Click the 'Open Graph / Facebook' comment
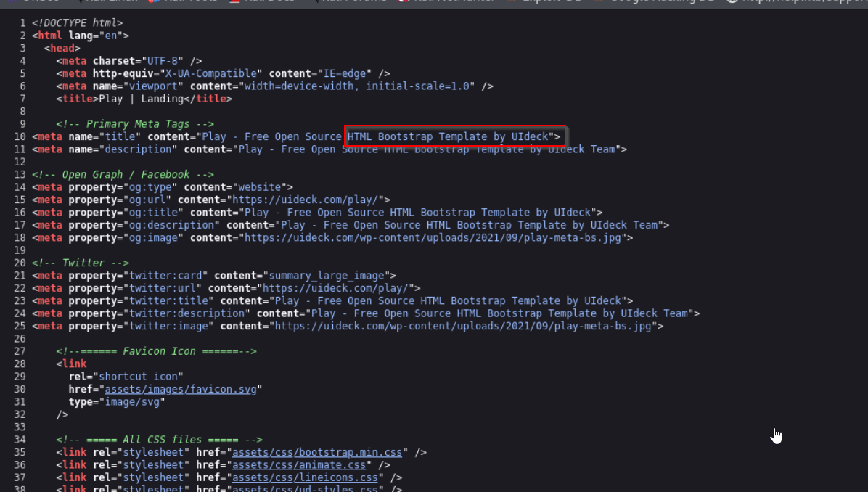 pyautogui.click(x=123, y=174)
